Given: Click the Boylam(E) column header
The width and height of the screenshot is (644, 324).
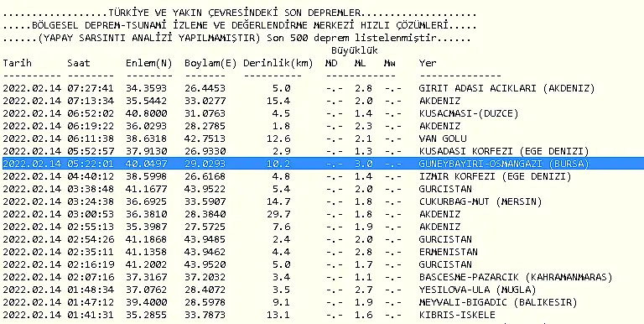Looking at the screenshot, I should [210, 63].
